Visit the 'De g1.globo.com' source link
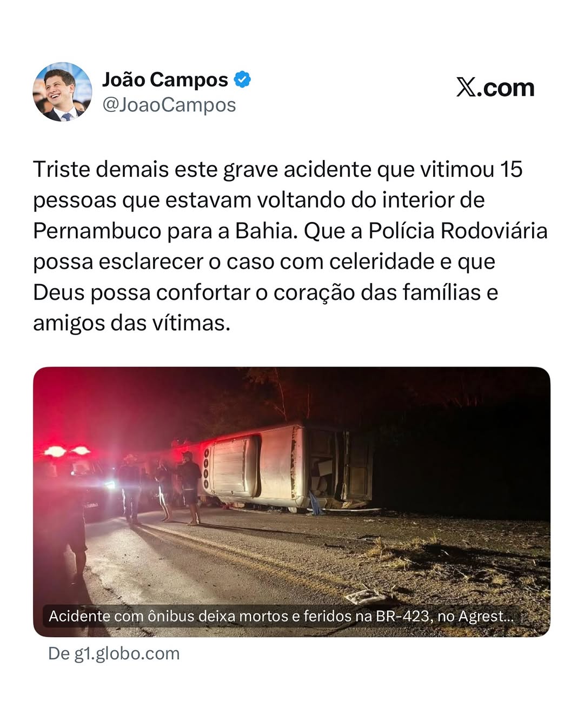584x728 pixels. click(114, 653)
